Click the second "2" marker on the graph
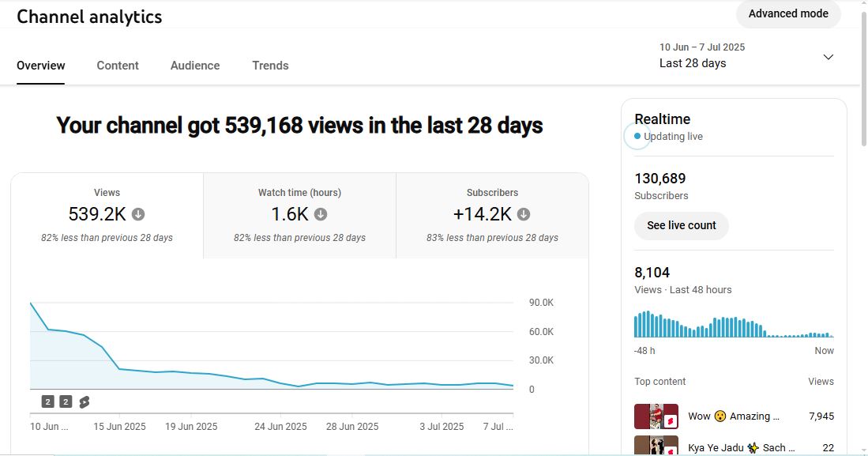The width and height of the screenshot is (868, 456). tap(66, 401)
